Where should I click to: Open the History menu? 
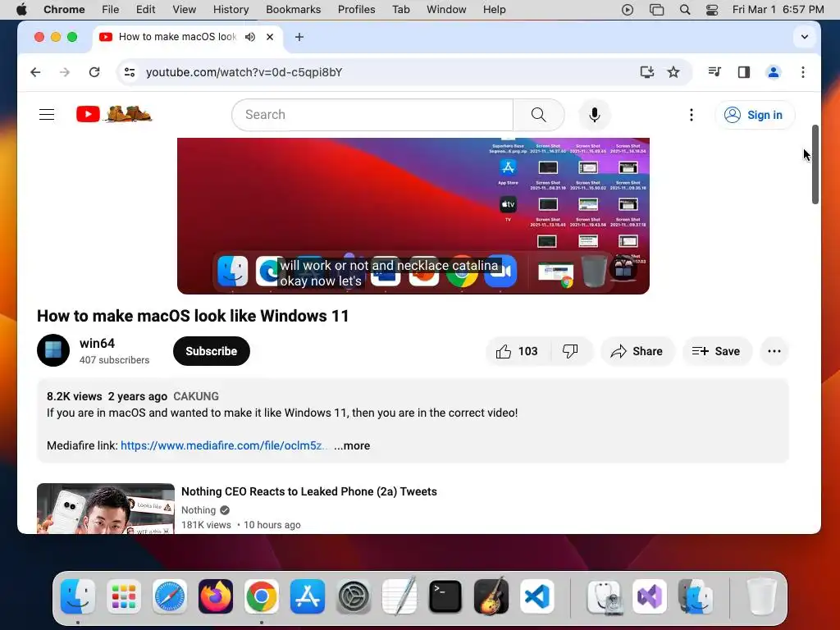point(231,10)
